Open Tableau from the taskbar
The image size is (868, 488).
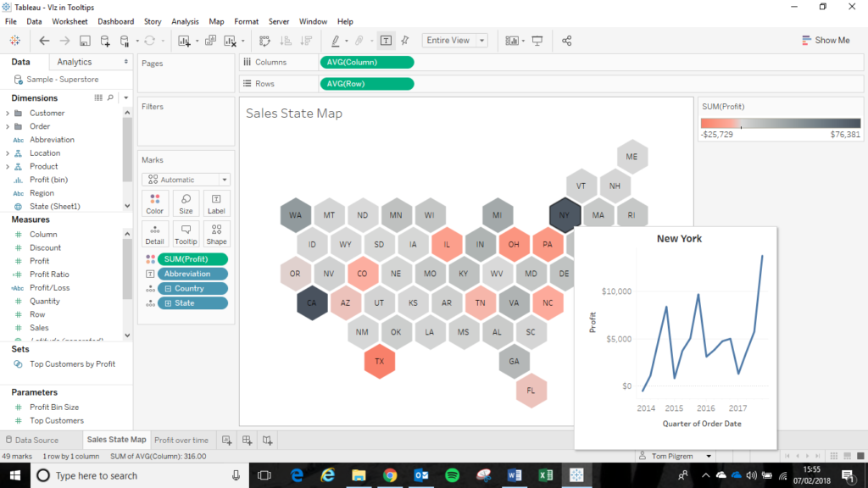point(576,476)
